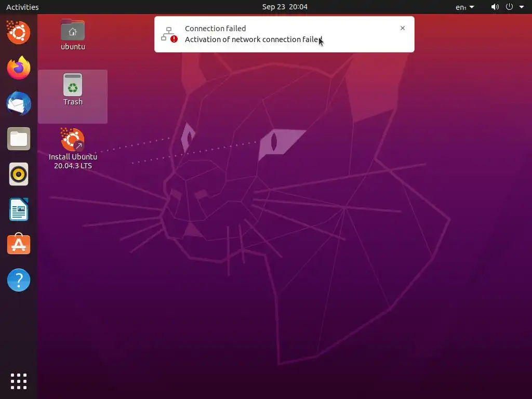Open Thunderbird mail in the dock

click(x=19, y=103)
